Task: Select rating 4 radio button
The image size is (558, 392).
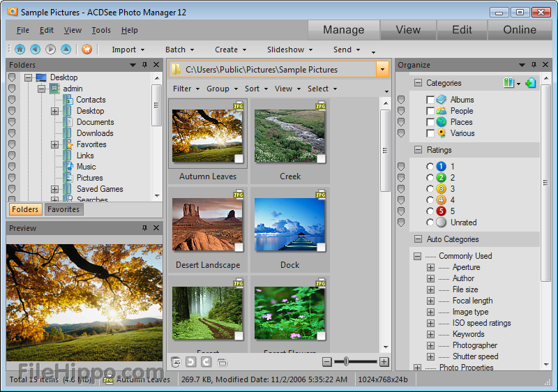Action: (430, 200)
